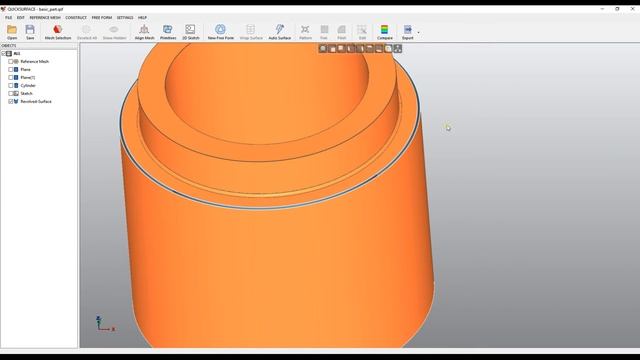Select the Plane(1) label in Objects tree
The image size is (640, 360).
[x=28, y=77]
